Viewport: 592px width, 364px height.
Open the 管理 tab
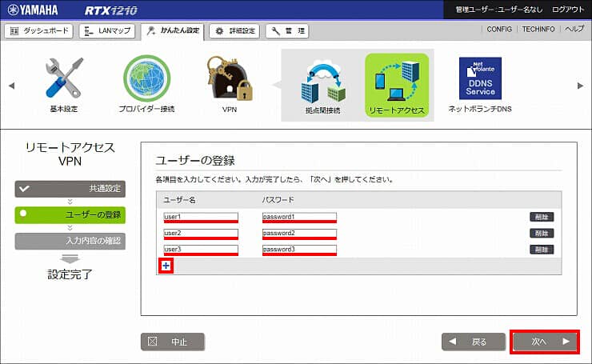tap(287, 31)
